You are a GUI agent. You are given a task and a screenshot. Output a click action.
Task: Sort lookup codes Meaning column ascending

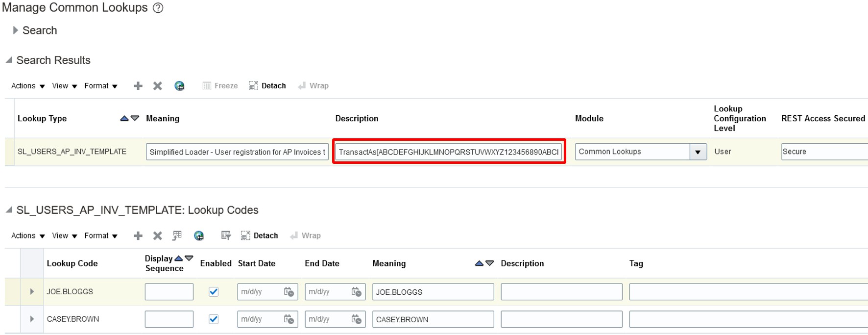(479, 263)
